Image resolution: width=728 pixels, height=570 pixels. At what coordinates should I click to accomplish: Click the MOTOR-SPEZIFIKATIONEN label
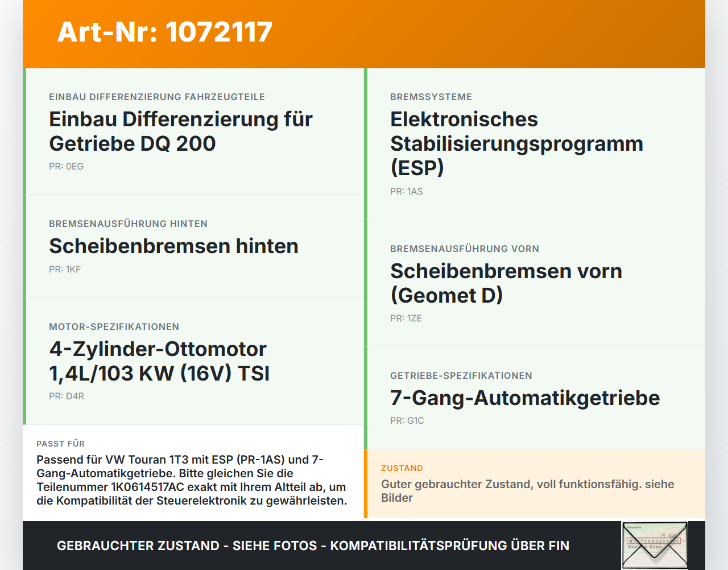pos(114,327)
